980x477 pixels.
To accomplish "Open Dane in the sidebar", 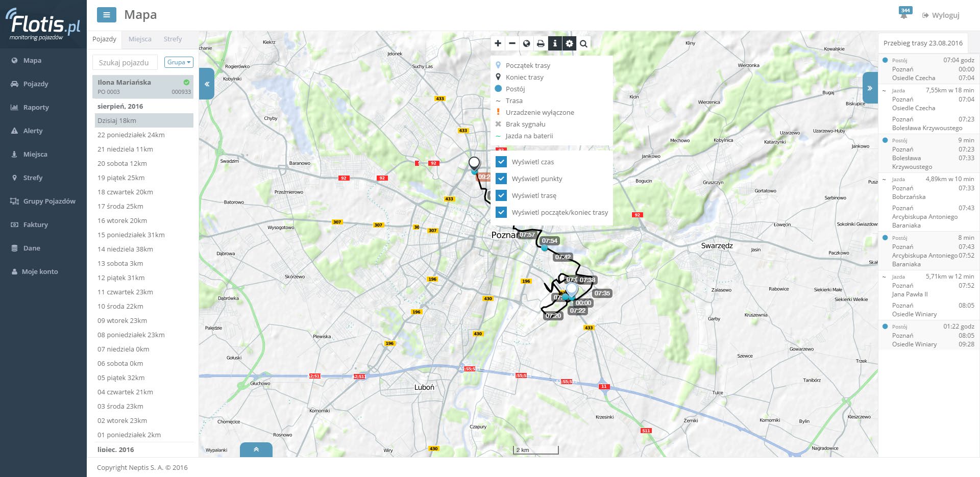I will (x=31, y=248).
